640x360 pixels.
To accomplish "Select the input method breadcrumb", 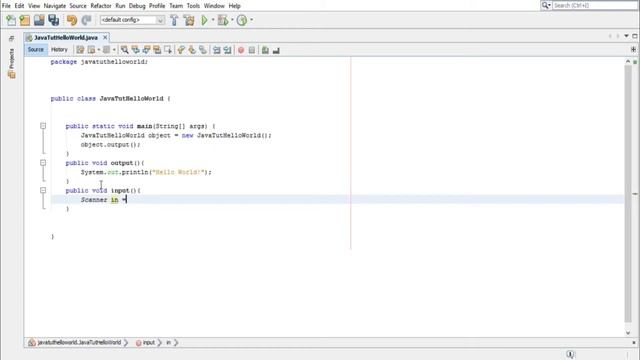I will (x=145, y=343).
